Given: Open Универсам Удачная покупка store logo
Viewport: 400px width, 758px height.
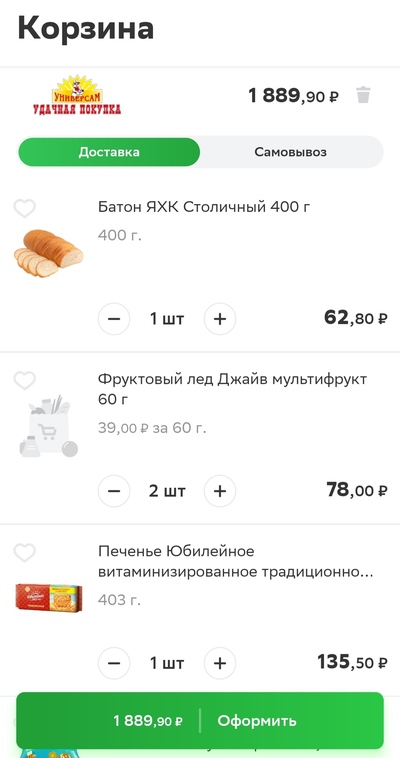Looking at the screenshot, I should pyautogui.click(x=76, y=95).
